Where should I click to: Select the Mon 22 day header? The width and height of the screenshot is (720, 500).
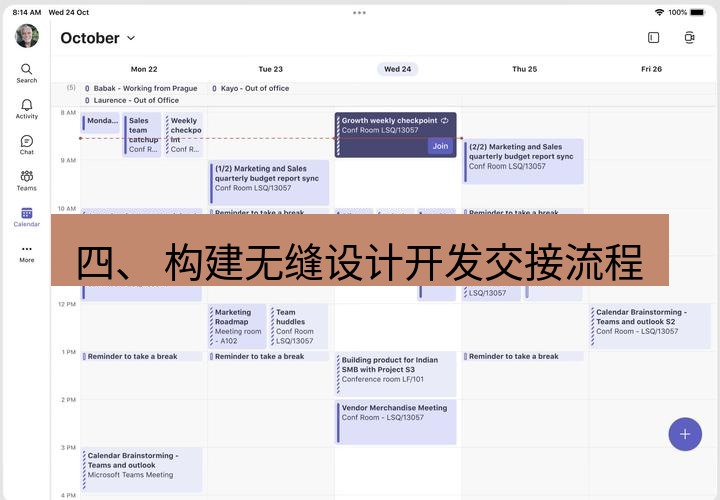tap(144, 69)
